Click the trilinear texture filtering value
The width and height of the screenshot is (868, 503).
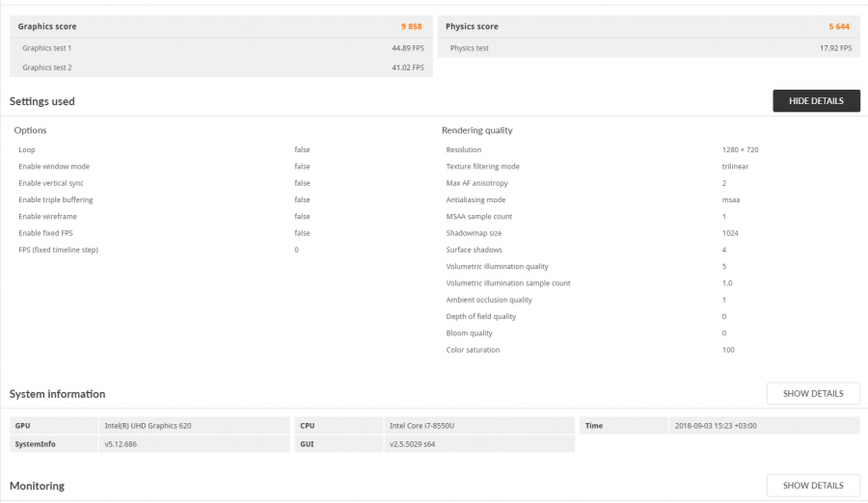tap(735, 167)
